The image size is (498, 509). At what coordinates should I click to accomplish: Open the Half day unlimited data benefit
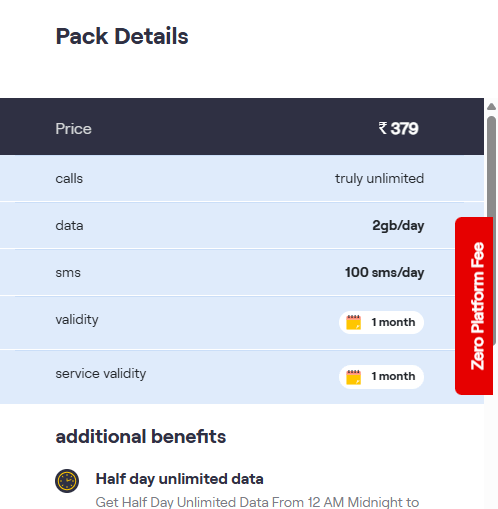(179, 479)
